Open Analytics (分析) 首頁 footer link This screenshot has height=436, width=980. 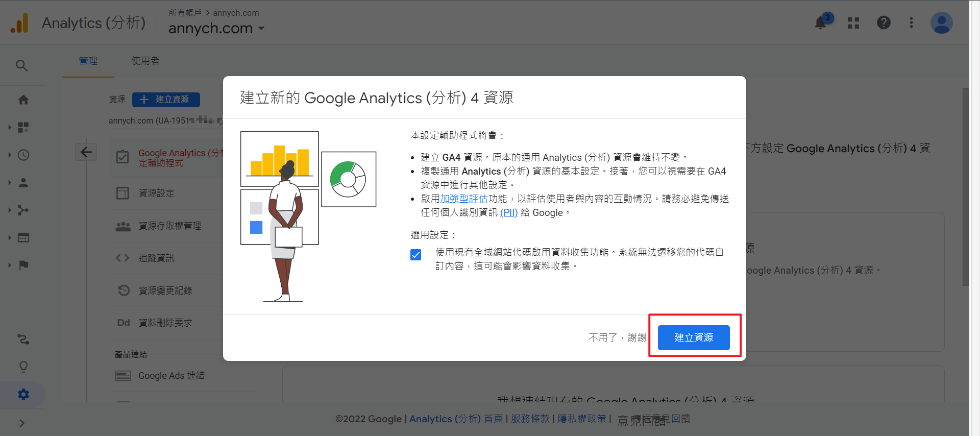[456, 419]
